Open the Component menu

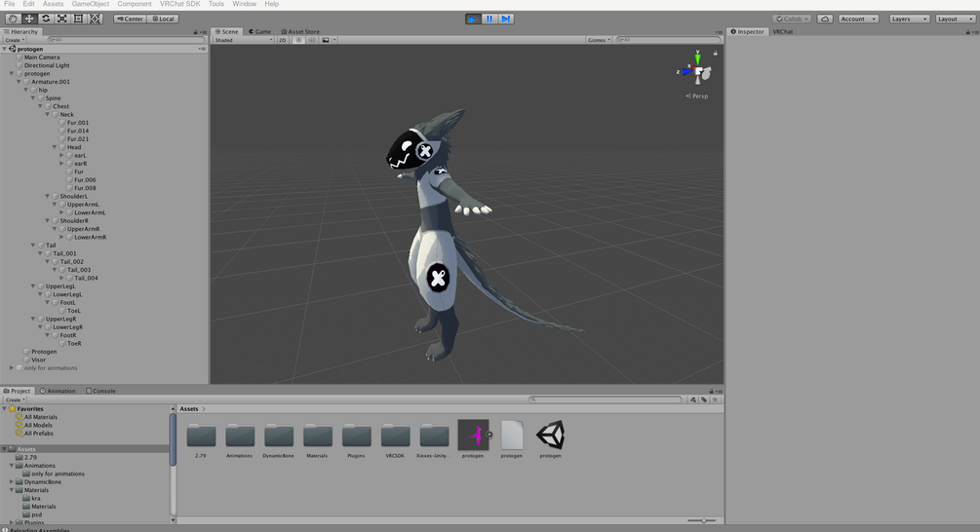(135, 4)
